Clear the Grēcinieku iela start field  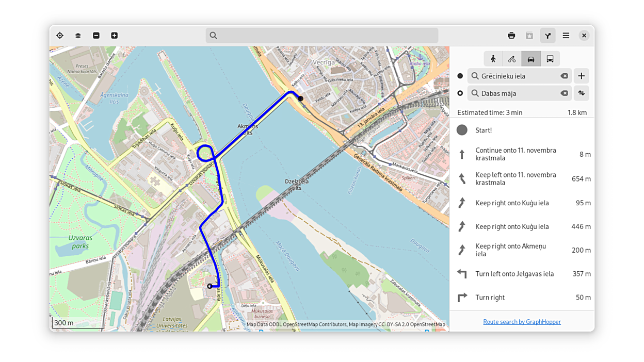coord(564,76)
